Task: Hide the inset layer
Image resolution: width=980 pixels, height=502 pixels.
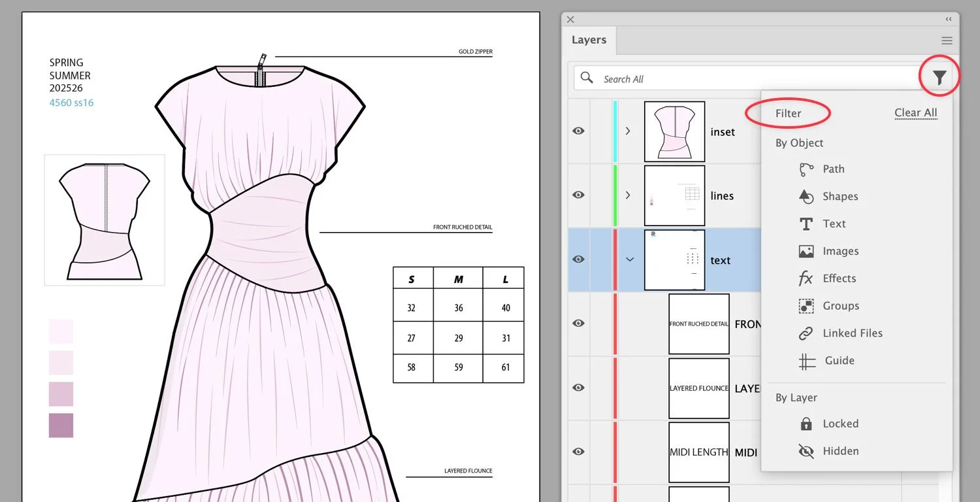Action: (x=578, y=131)
